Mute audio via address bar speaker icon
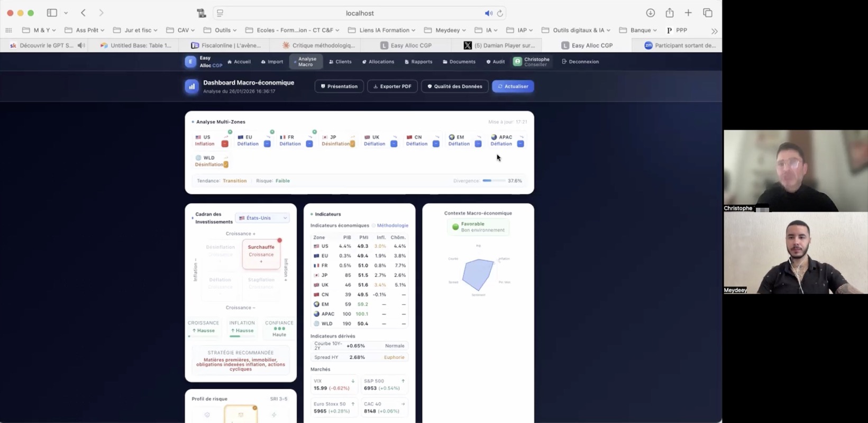This screenshot has height=423, width=868. pyautogui.click(x=488, y=13)
